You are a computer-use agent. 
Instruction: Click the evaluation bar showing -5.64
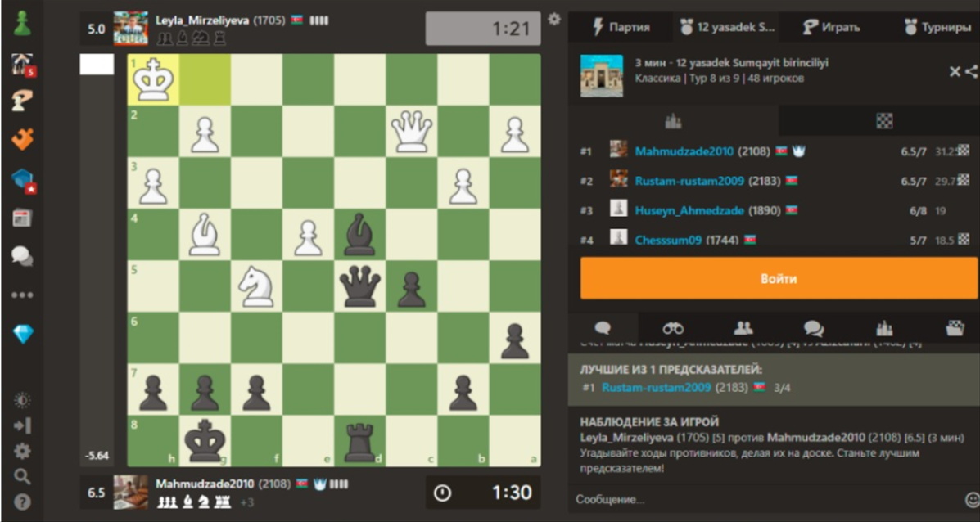[x=97, y=259]
